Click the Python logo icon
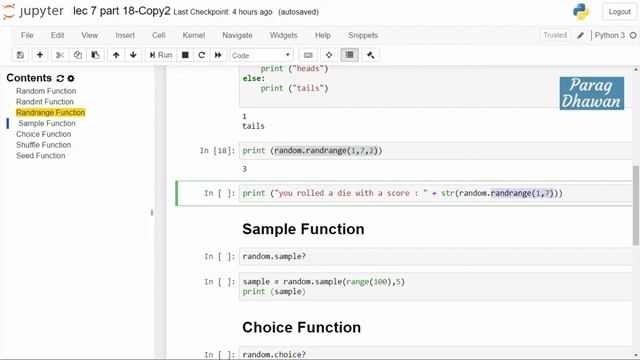 point(581,12)
